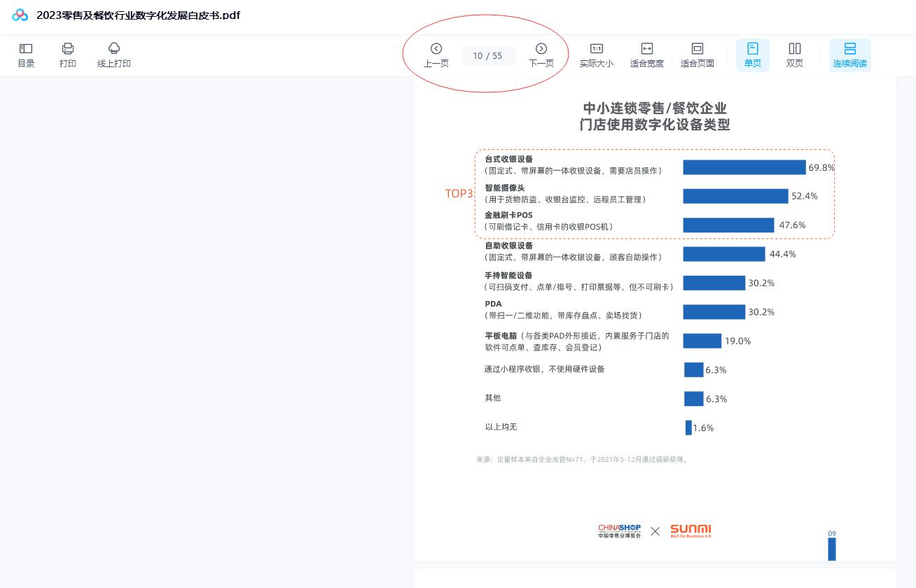Open the 目录 table of contents panel
The width and height of the screenshot is (916, 588).
26,55
